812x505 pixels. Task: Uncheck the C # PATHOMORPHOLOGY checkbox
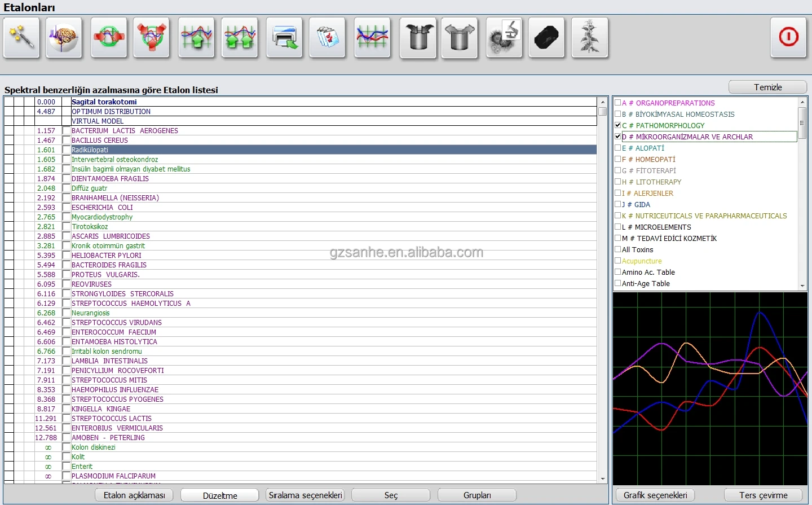(618, 125)
